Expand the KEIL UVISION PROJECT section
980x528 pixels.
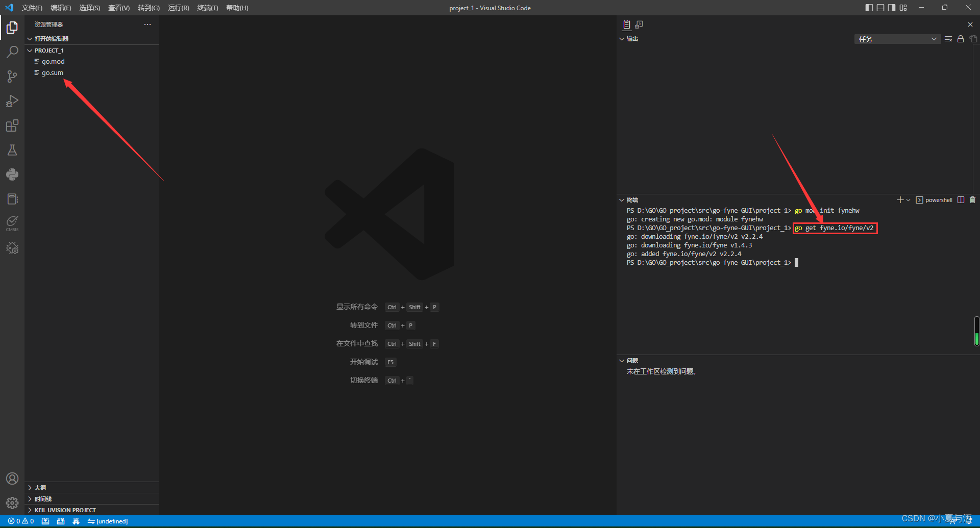(92, 510)
